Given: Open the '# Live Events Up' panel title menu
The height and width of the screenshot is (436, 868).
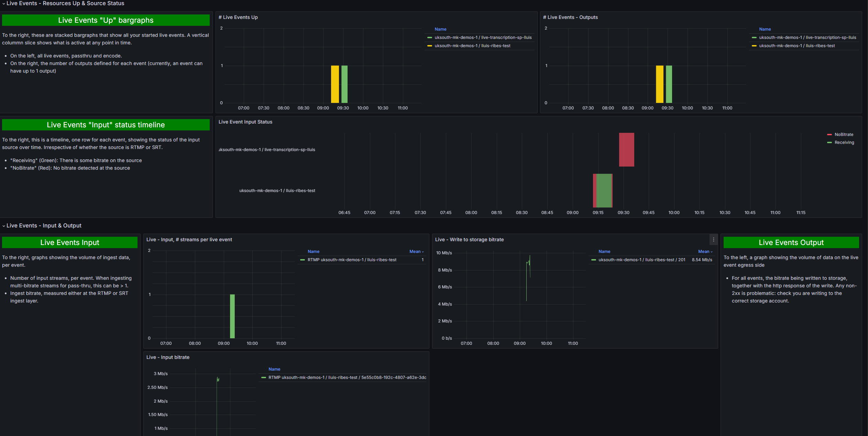Looking at the screenshot, I should click(x=238, y=17).
